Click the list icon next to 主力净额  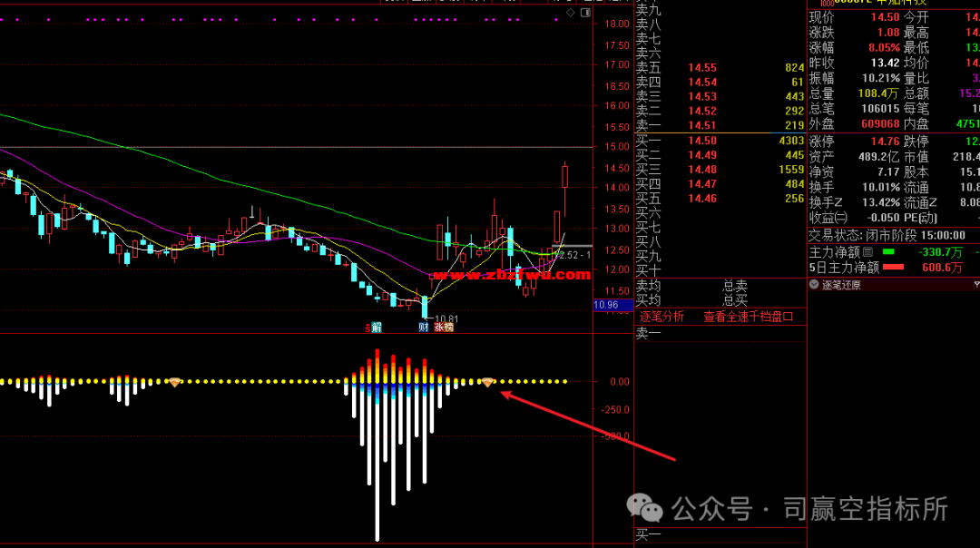tap(868, 252)
